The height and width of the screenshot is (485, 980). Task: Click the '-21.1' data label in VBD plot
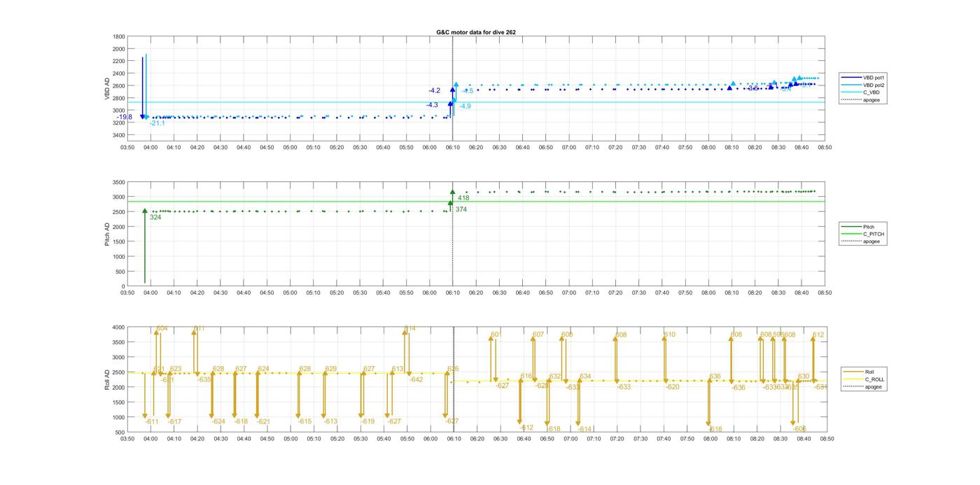157,123
